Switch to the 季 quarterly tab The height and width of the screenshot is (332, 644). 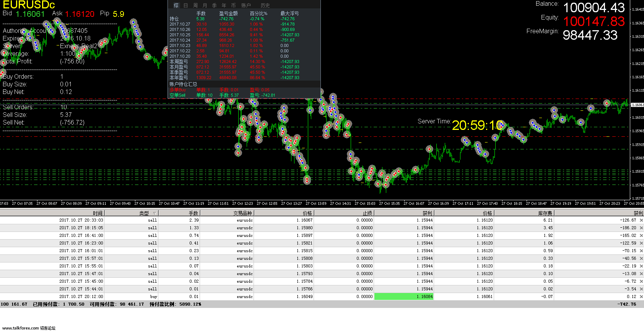click(x=214, y=5)
